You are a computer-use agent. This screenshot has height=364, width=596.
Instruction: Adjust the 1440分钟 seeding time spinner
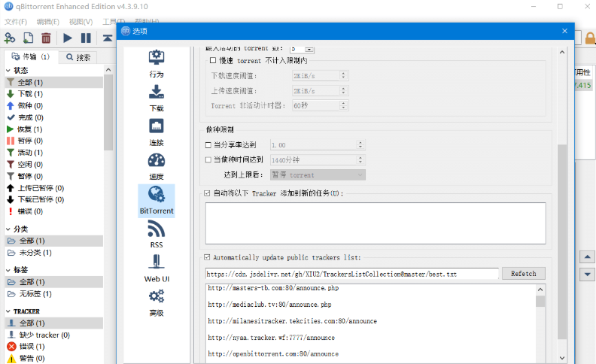(x=360, y=159)
